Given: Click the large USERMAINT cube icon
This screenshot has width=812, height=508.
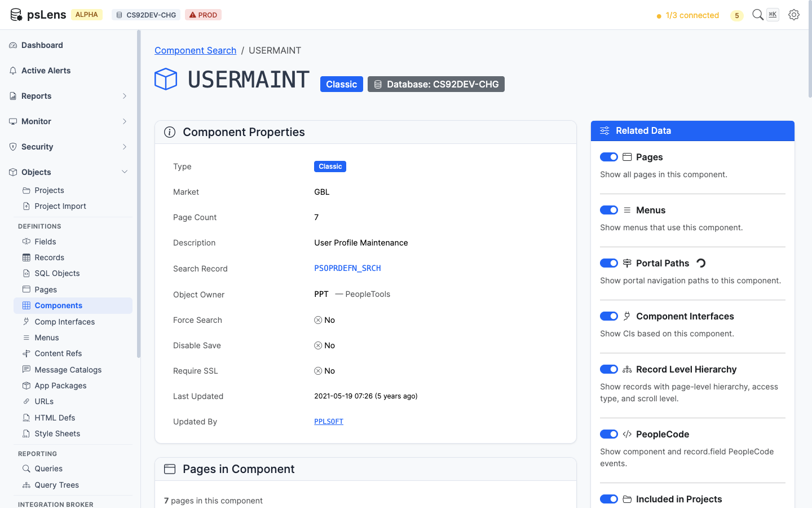Looking at the screenshot, I should [166, 80].
